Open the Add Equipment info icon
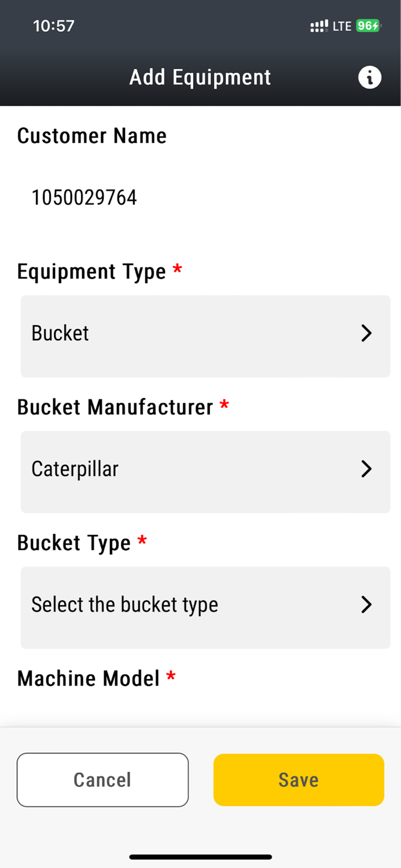This screenshot has height=868, width=401. pyautogui.click(x=369, y=78)
